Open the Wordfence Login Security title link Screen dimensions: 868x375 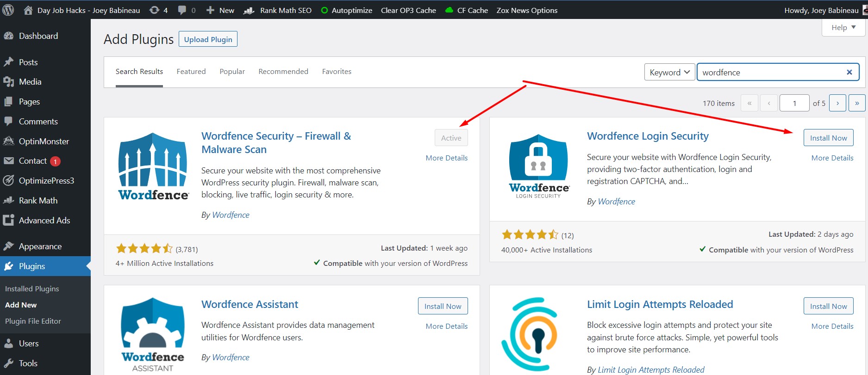tap(648, 136)
